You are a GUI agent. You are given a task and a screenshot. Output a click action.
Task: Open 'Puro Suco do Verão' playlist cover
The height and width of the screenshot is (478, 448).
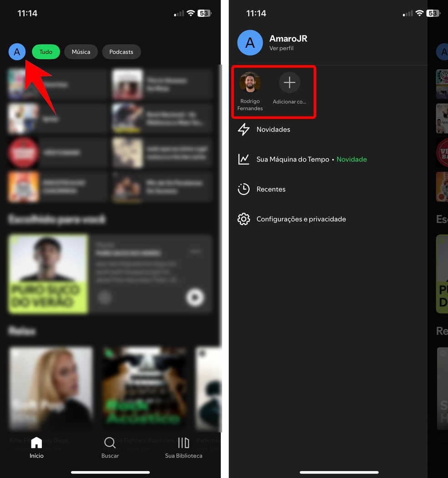click(48, 274)
